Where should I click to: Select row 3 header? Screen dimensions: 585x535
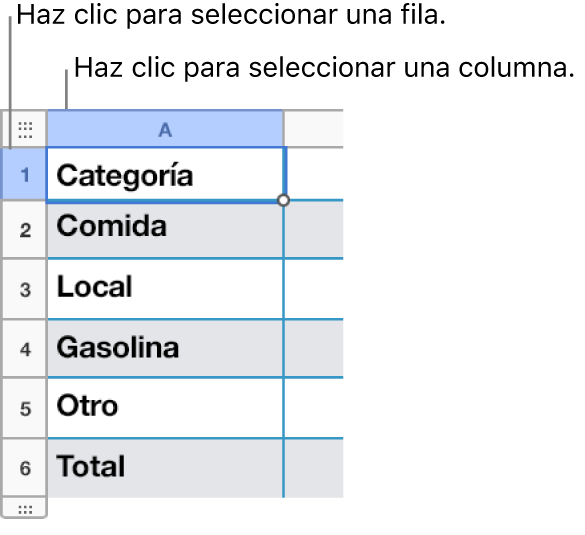24,289
